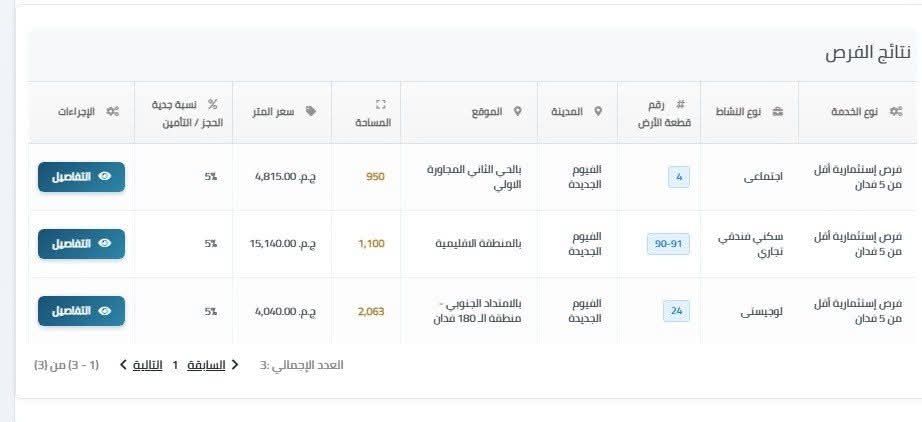Click the expand-area icon above المساحة
This screenshot has width=922, height=422.
380,105
